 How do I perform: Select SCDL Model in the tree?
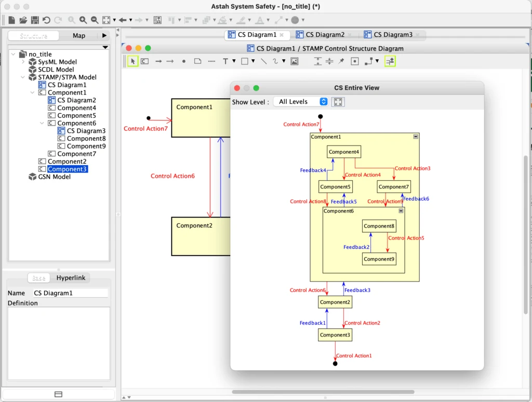pos(56,70)
